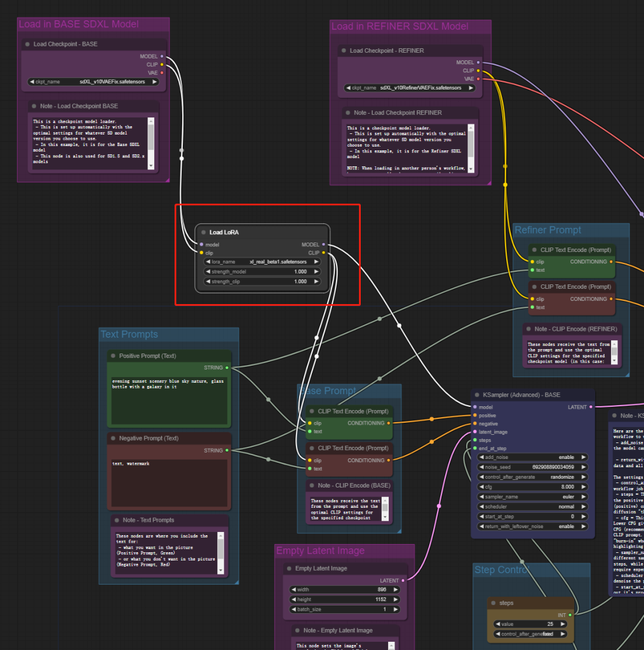
Task: Click scrollbar of Note - Load Checkpoint BASE text
Action: tap(151, 143)
